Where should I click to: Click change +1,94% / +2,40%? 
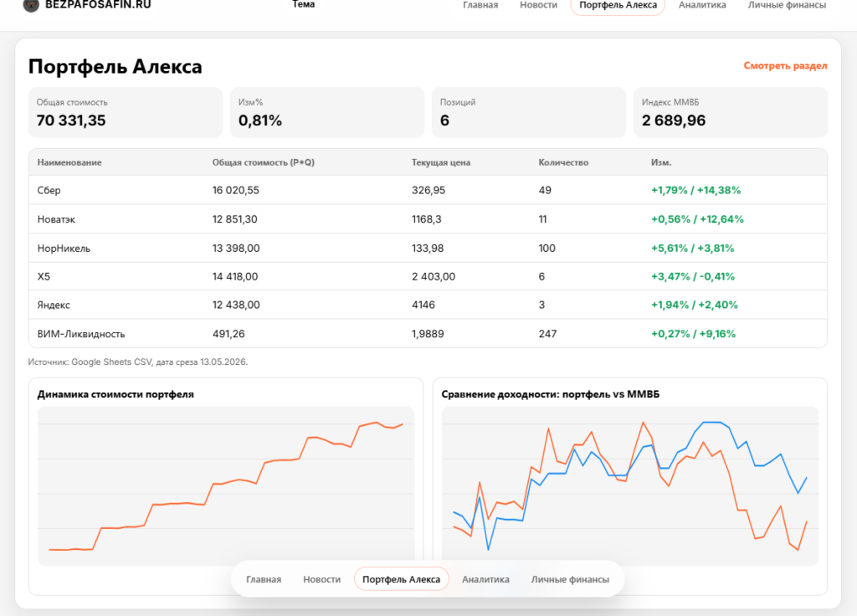click(x=694, y=305)
